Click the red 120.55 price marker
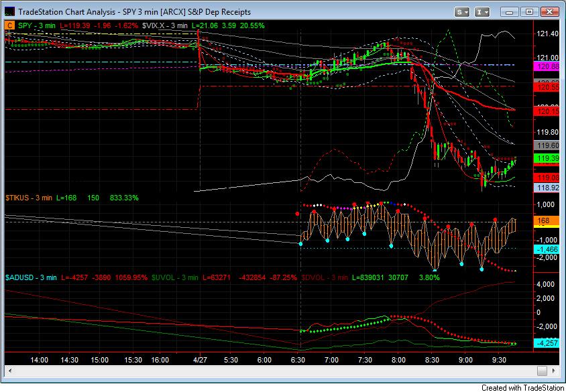Screen dimensions: 566x392 pos(547,87)
